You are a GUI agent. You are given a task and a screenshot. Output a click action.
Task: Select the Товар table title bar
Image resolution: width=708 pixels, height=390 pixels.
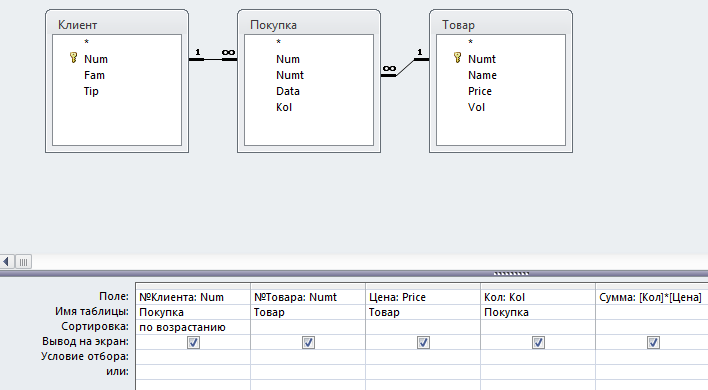click(x=501, y=24)
